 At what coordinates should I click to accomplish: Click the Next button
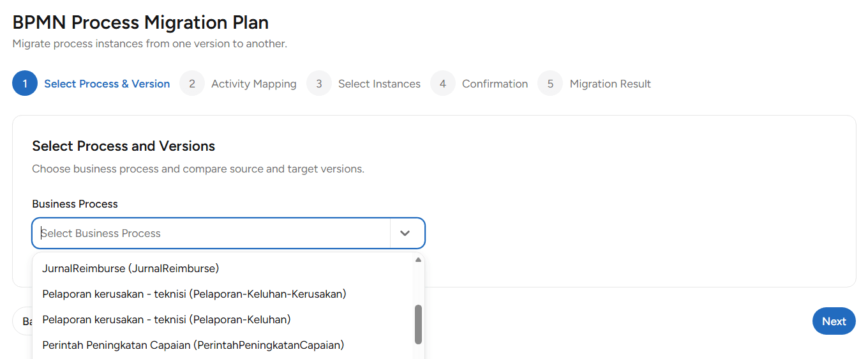tap(834, 321)
